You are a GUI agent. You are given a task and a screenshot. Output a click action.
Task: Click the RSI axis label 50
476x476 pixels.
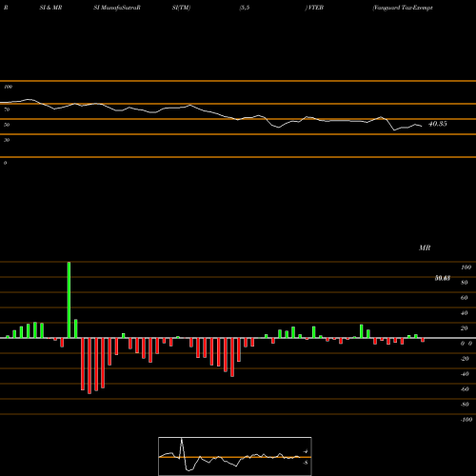coord(7,125)
